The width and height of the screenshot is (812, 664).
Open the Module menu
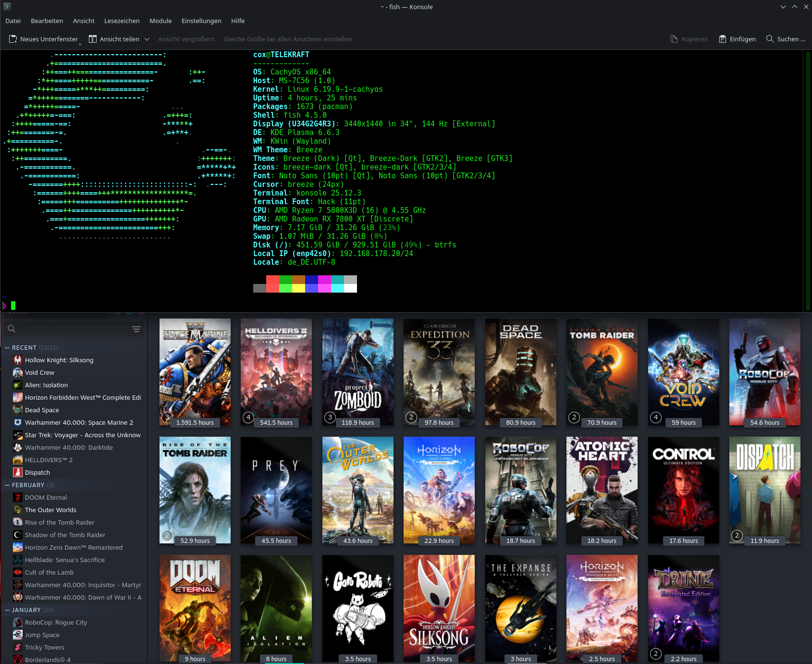(160, 21)
